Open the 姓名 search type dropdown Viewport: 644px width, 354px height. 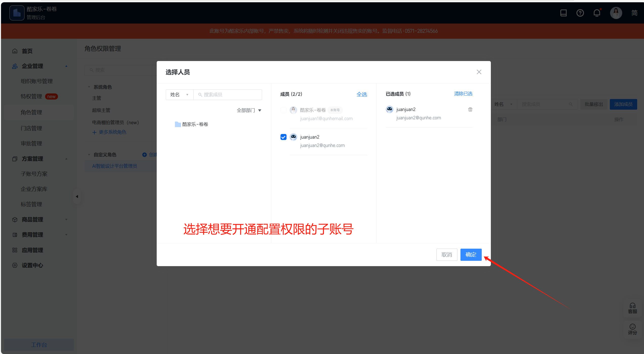(179, 95)
